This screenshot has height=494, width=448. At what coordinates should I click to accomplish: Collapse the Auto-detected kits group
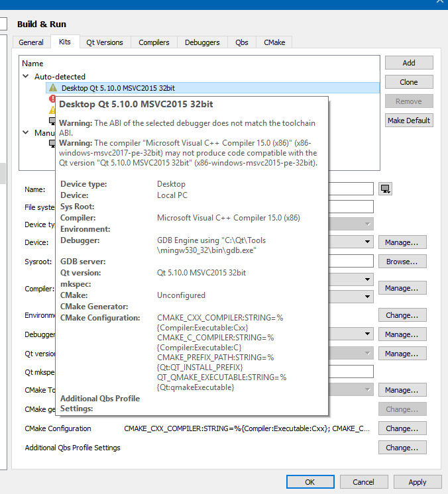click(x=26, y=76)
